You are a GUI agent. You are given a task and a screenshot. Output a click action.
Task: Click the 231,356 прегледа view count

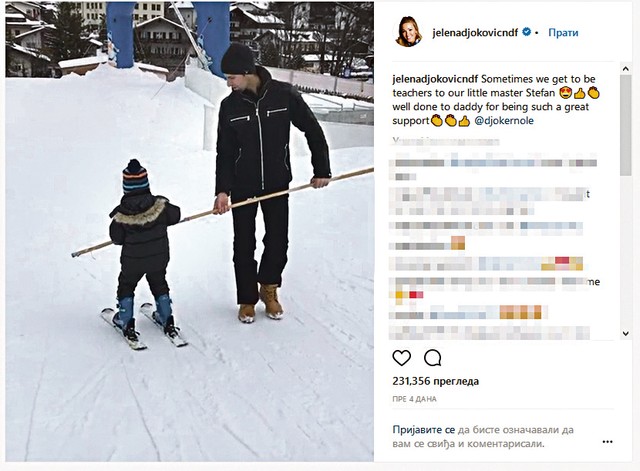(436, 381)
